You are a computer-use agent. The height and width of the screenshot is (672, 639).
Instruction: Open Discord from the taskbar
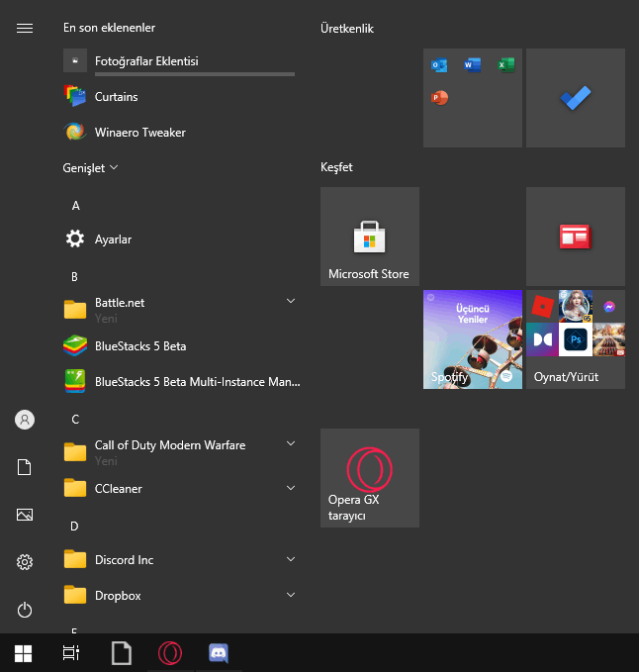[219, 653]
